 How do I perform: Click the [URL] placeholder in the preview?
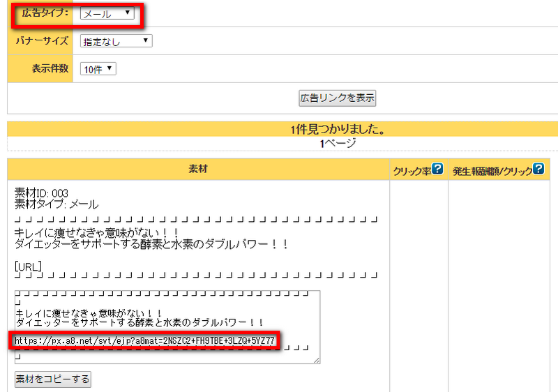[x=29, y=266]
